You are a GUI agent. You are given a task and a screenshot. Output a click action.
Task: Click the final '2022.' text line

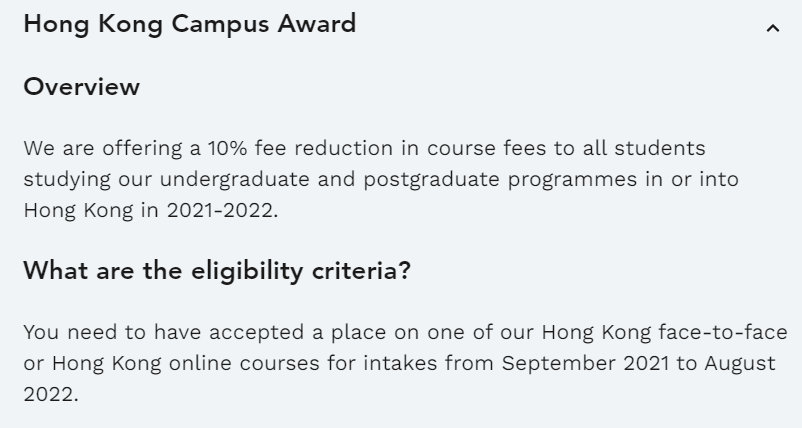(50, 392)
